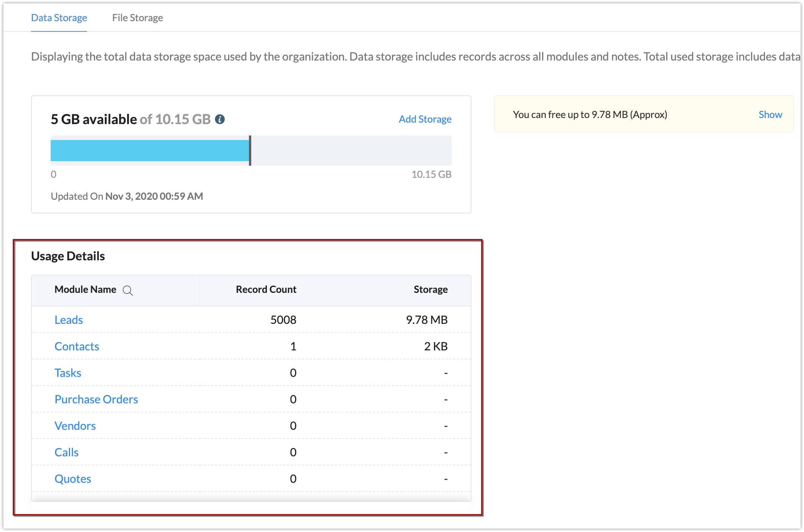Image resolution: width=804 pixels, height=532 pixels.
Task: Switch to the Data Storage tab
Action: [x=59, y=17]
